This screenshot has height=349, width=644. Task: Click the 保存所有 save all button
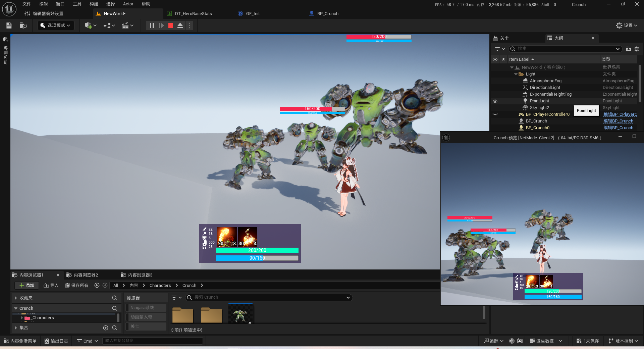(77, 286)
